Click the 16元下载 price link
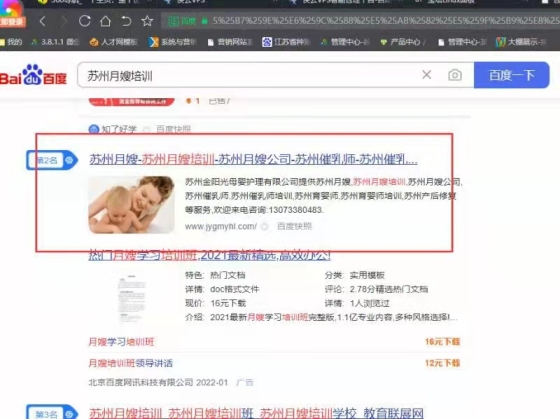Screen dimensions: 560x419 point(442,342)
